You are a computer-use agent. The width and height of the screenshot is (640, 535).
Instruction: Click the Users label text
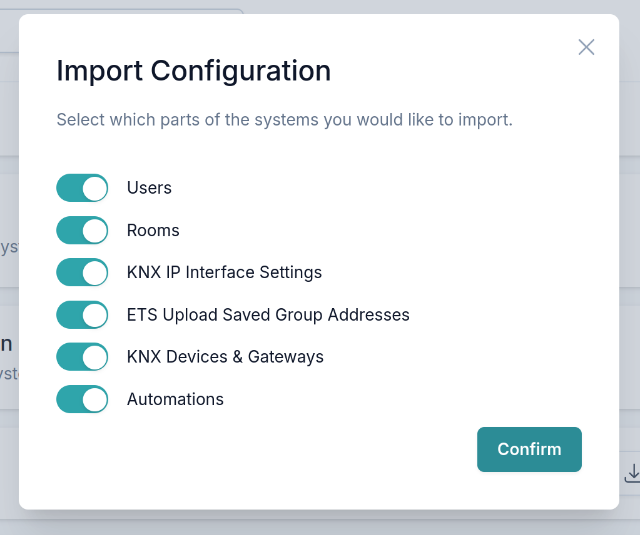149,188
